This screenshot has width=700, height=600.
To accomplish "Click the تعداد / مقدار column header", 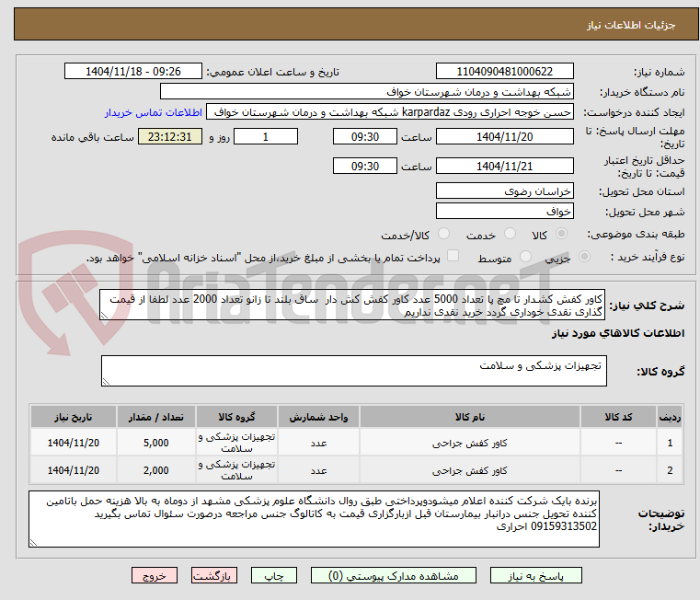I will point(155,417).
